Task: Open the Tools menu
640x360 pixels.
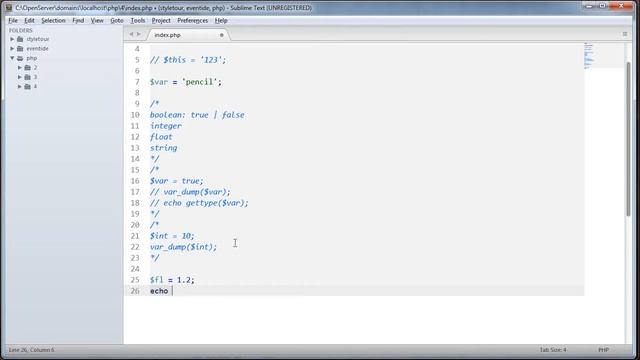Action: (x=138, y=20)
